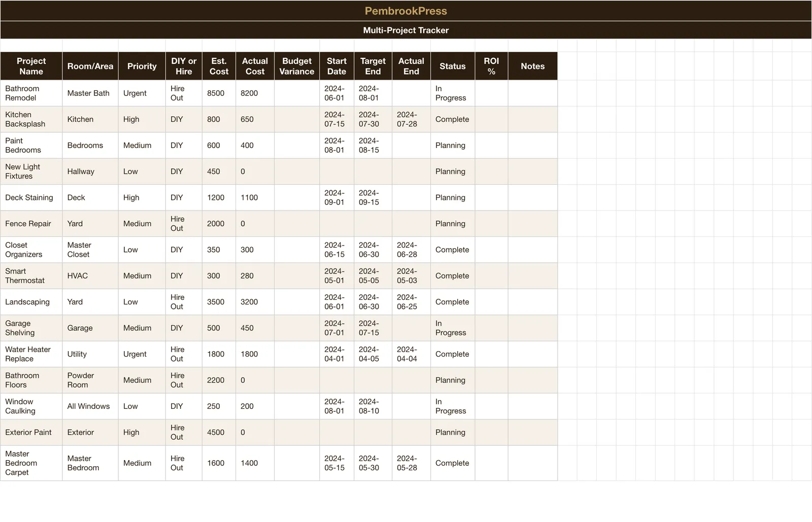
Task: Select the Bathroom Floors project cell
Action: click(31, 380)
